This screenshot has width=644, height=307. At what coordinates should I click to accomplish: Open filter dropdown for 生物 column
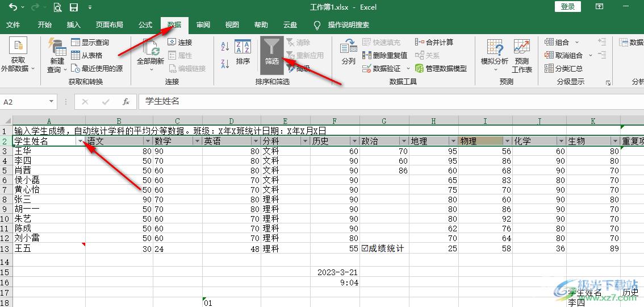tap(615, 142)
